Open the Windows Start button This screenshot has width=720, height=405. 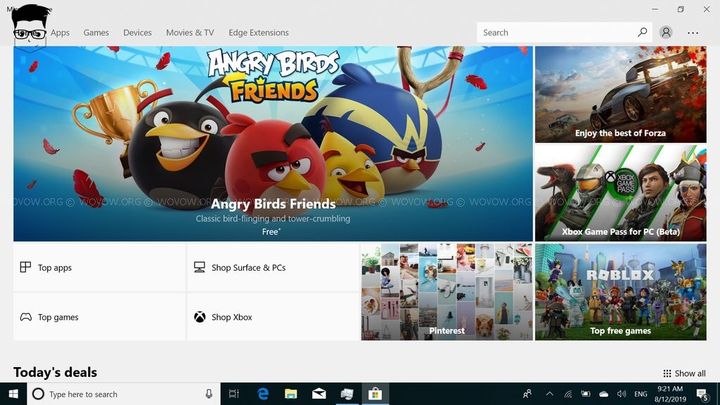[13, 394]
